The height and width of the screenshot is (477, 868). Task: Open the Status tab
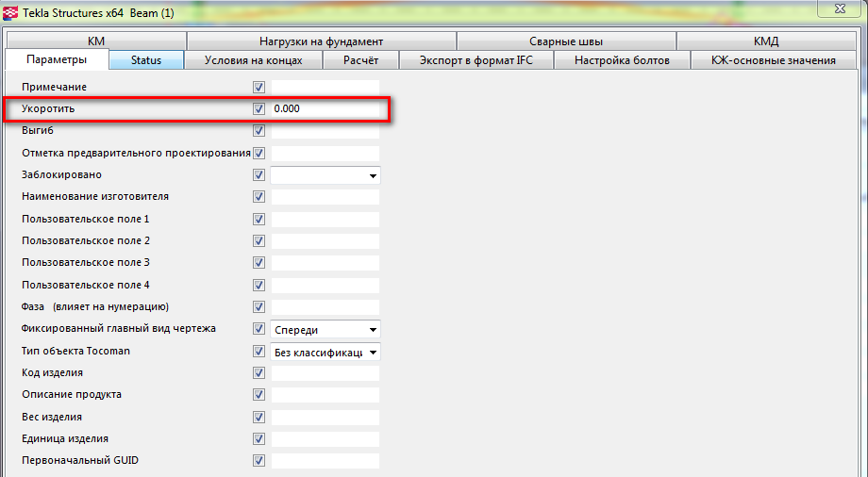coord(146,60)
